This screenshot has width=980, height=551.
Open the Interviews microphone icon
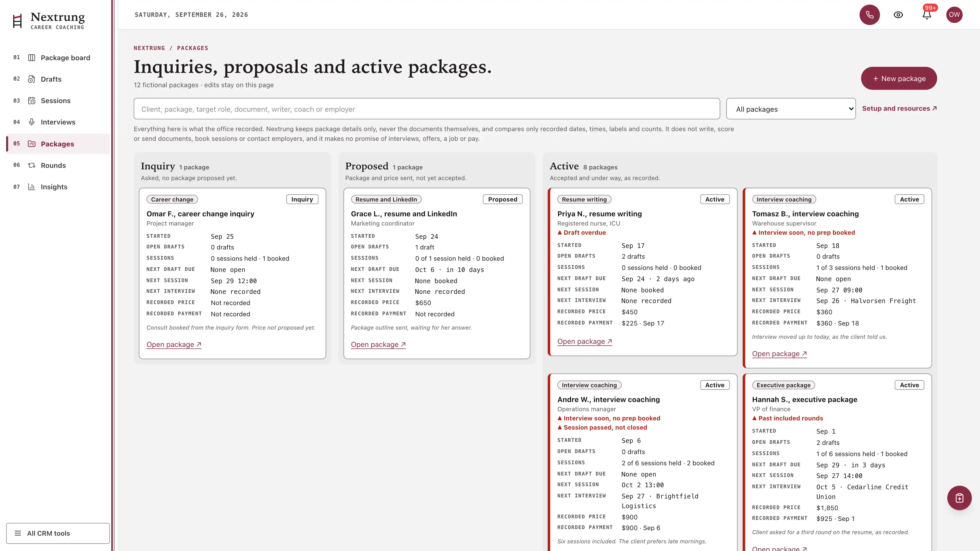pyautogui.click(x=32, y=122)
